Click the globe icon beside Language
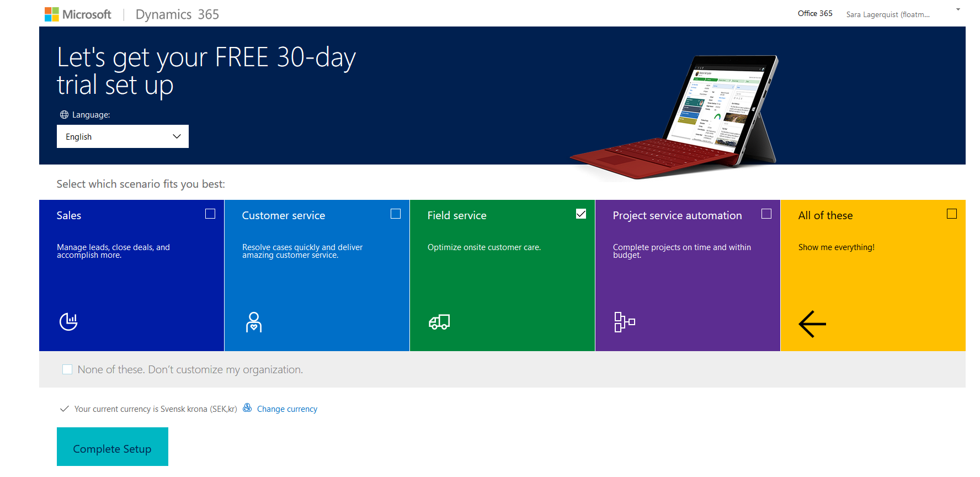The image size is (980, 477). 64,115
